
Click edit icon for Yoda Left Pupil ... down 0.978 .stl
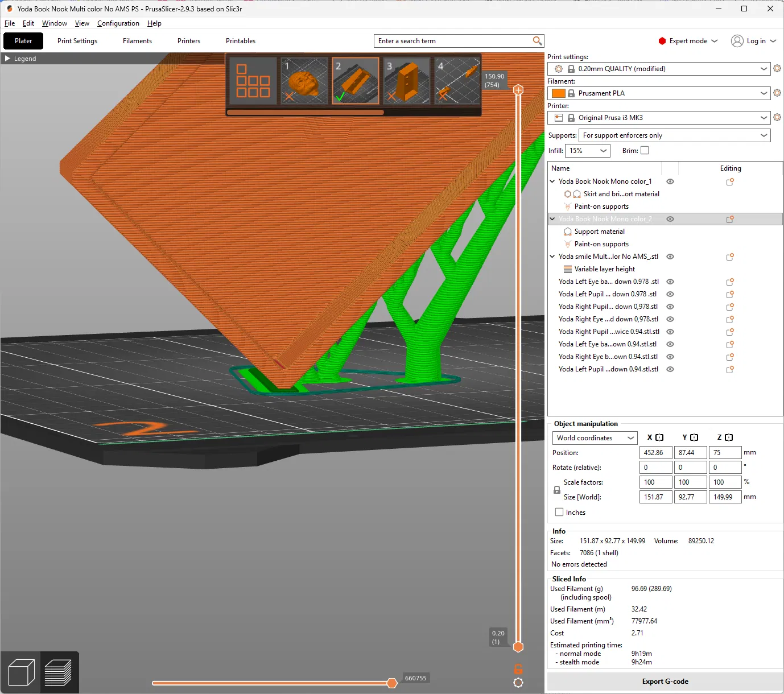730,294
